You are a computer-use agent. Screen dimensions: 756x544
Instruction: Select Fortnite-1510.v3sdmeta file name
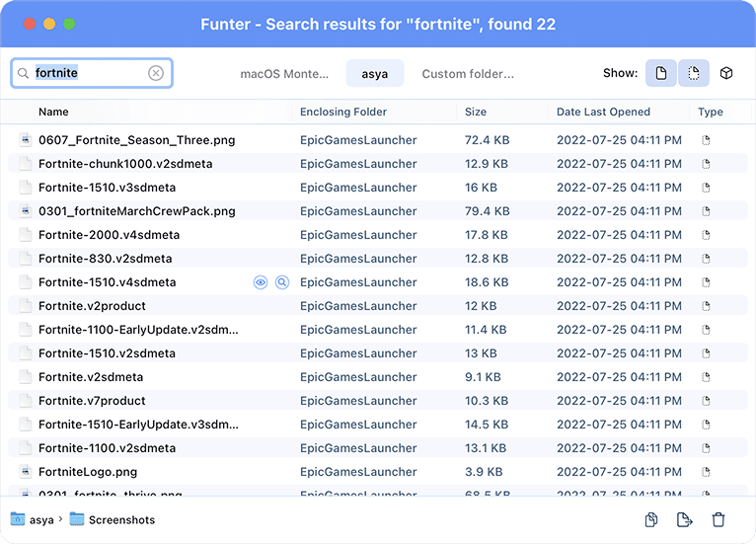[107, 188]
